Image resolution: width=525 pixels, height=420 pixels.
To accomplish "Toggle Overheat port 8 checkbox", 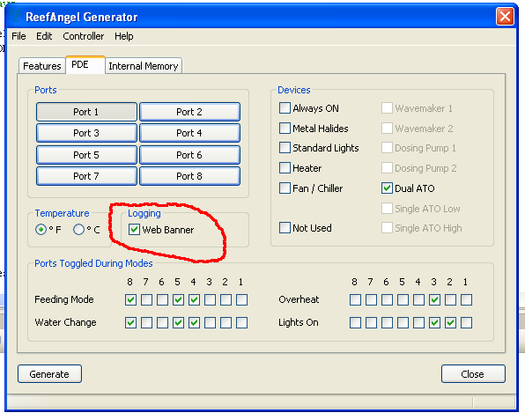I will [355, 300].
